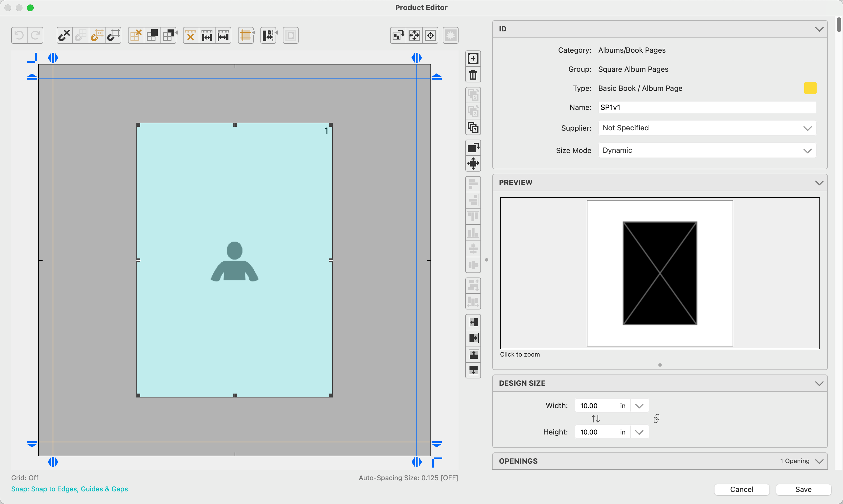Delete opening with the trash icon

(x=473, y=75)
